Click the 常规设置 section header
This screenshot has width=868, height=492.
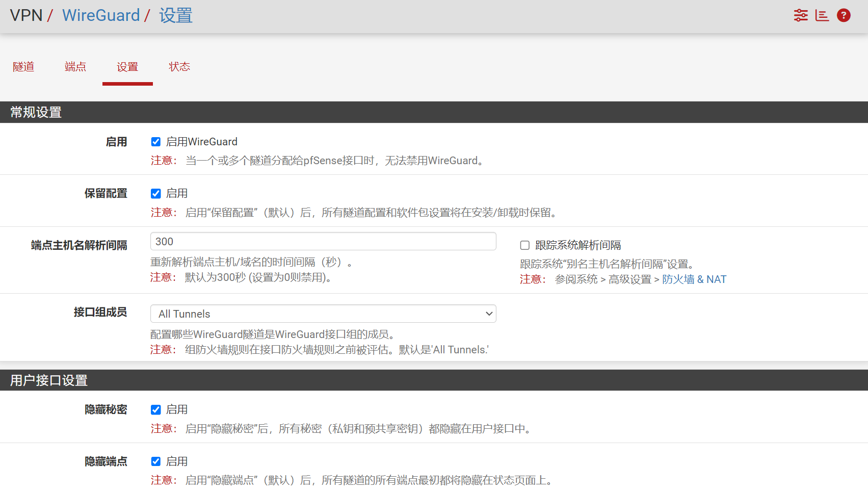[36, 112]
